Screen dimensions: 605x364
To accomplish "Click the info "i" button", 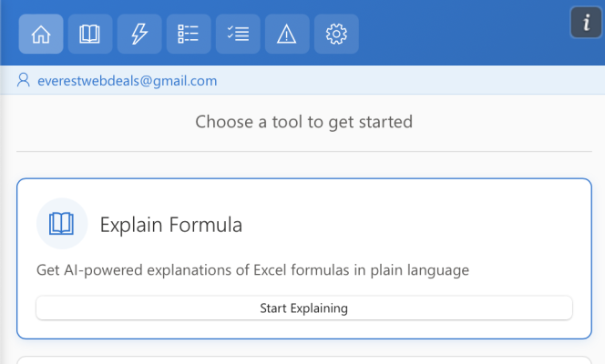I will point(586,22).
